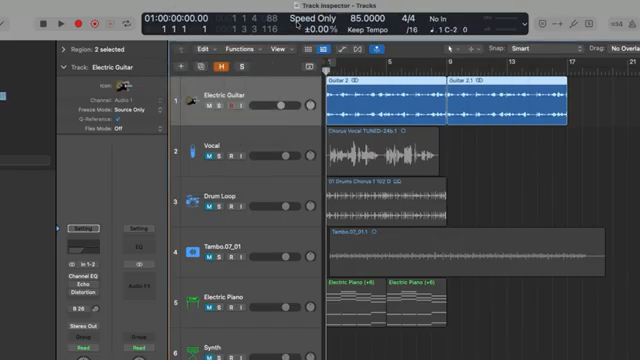Change the Channel Audio 1 stepper
Image resolution: width=640 pixels, height=360 pixels.
pyautogui.click(x=160, y=100)
